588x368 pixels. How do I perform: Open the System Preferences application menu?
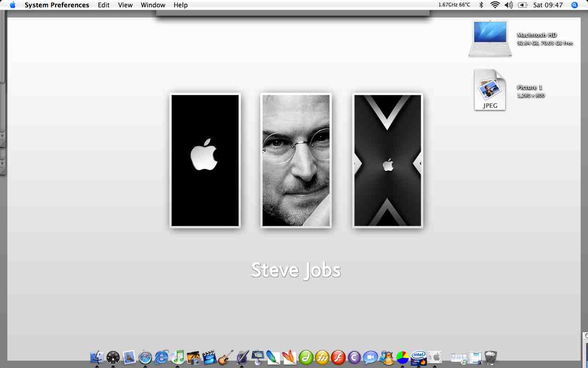57,5
